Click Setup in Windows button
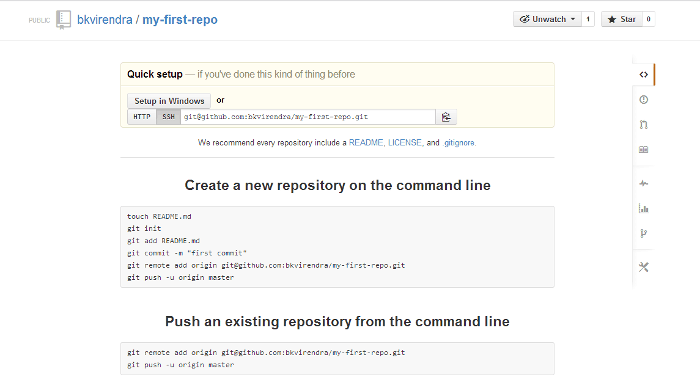700x388 pixels. (x=169, y=101)
